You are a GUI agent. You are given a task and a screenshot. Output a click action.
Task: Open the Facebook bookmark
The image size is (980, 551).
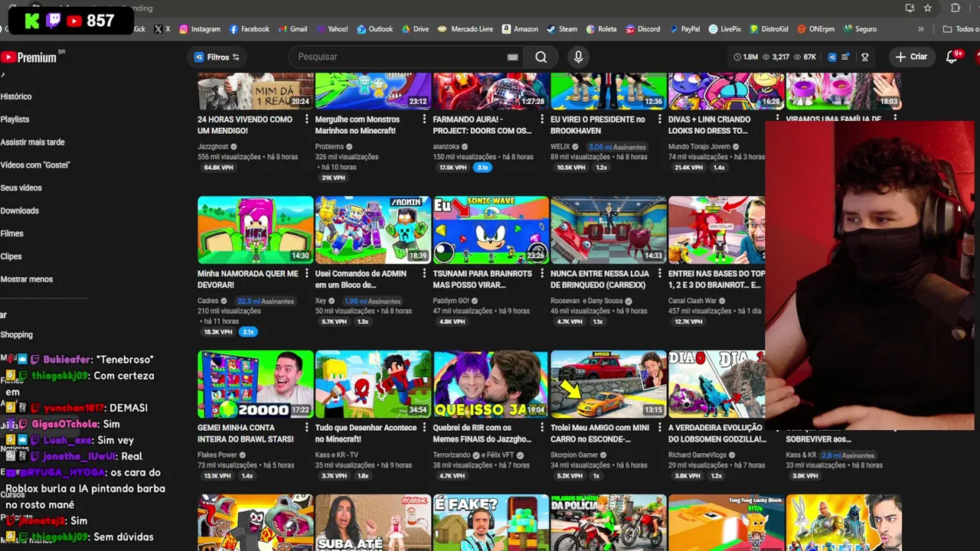pyautogui.click(x=249, y=29)
